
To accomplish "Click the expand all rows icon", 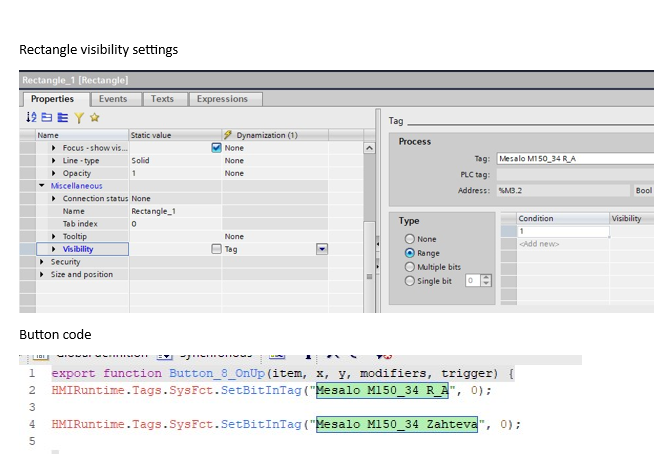I will click(64, 118).
